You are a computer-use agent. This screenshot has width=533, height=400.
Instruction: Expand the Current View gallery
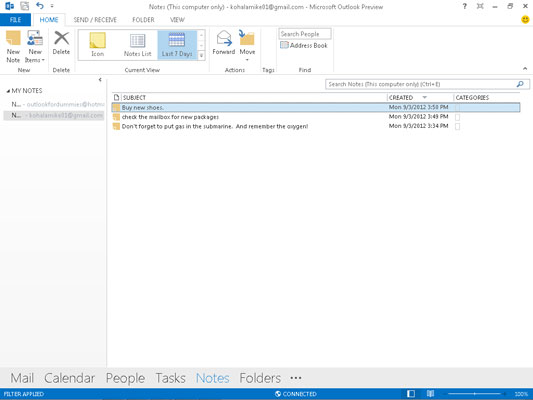point(202,55)
